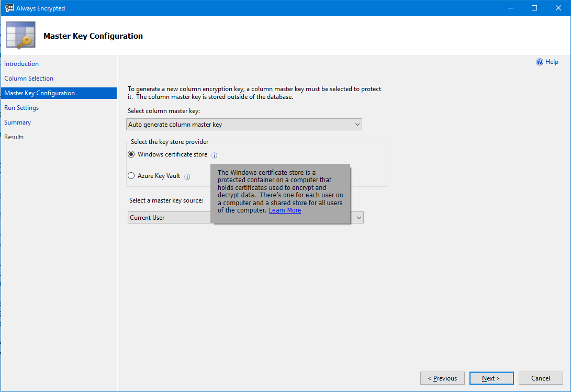The image size is (571, 392).
Task: Click info icon next to Azure Key Vault
Action: [x=187, y=177]
